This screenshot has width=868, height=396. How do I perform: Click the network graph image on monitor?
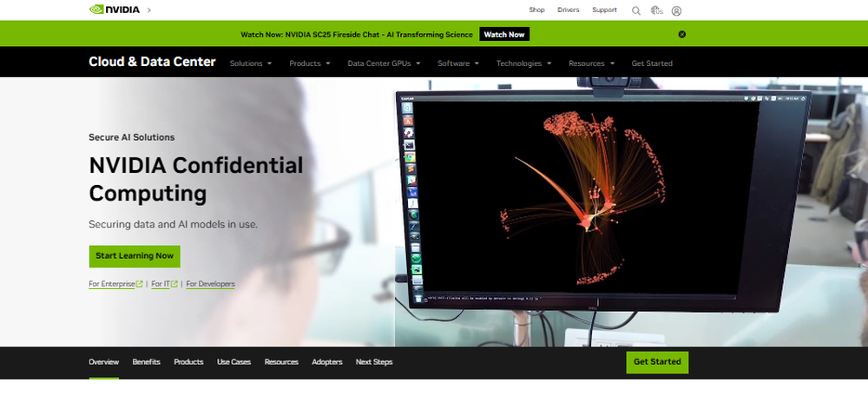pyautogui.click(x=582, y=198)
